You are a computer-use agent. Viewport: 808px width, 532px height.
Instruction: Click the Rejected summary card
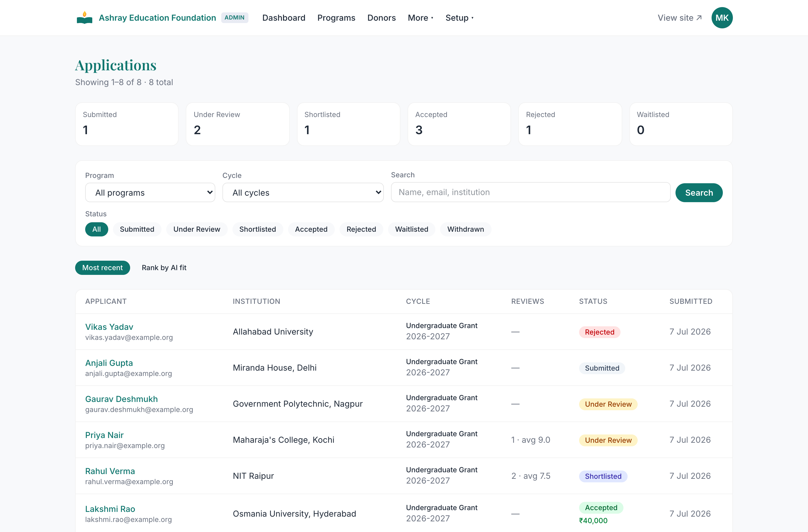pyautogui.click(x=570, y=124)
